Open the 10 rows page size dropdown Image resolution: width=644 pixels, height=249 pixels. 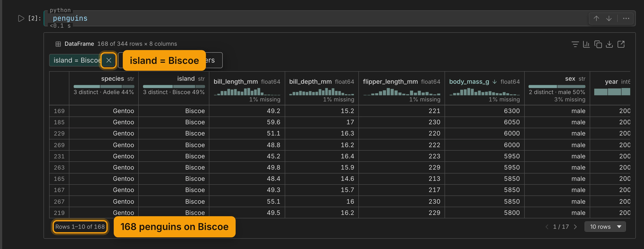coord(605,227)
